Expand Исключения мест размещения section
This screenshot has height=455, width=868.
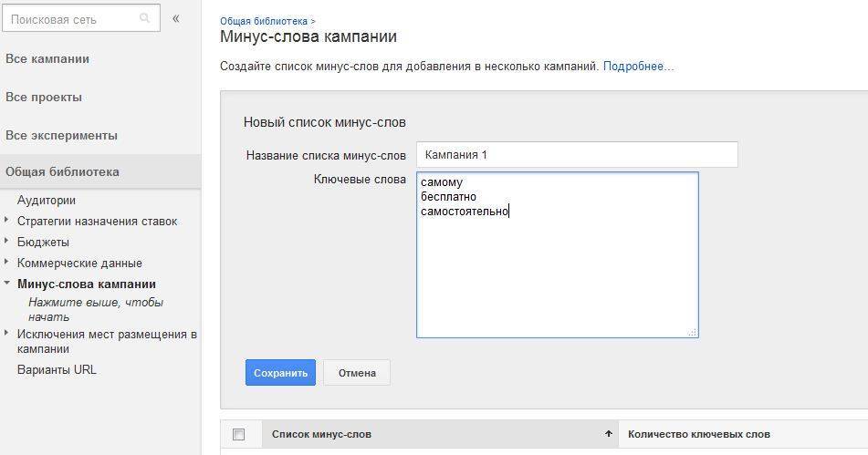pyautogui.click(x=7, y=334)
